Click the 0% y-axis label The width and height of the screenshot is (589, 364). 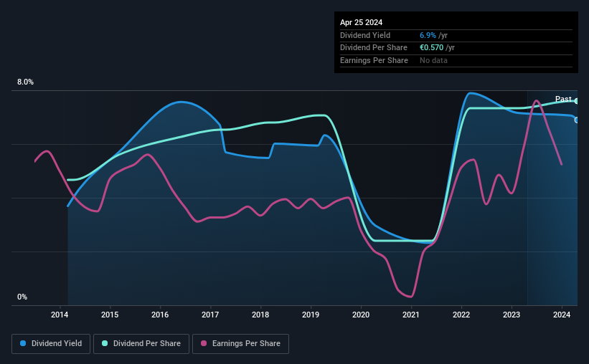(22, 297)
